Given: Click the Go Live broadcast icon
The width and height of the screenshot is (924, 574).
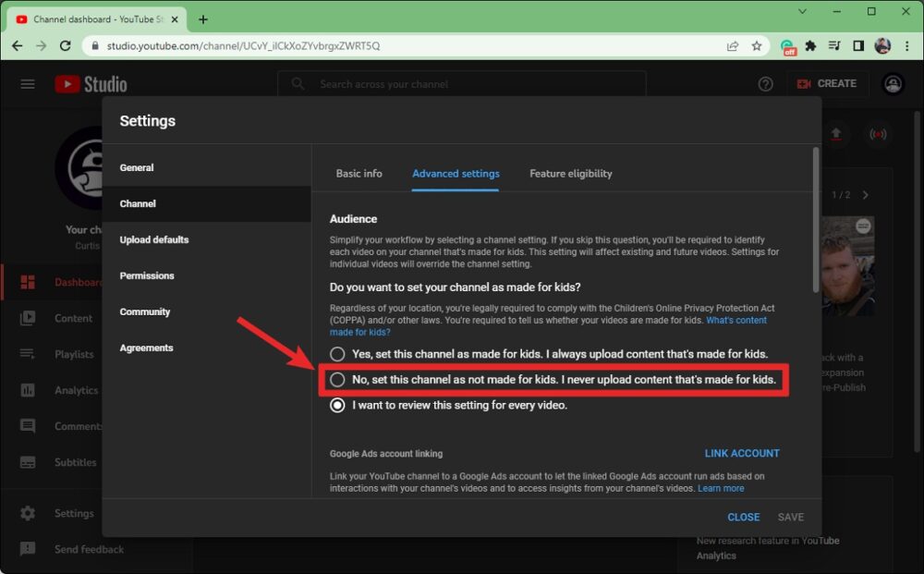Looking at the screenshot, I should coord(878,134).
